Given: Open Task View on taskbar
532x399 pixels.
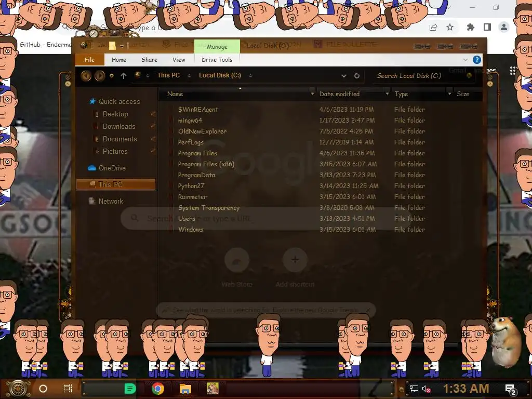Looking at the screenshot, I should click(x=68, y=389).
